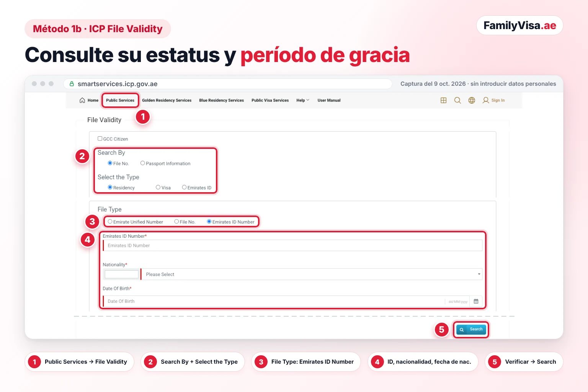Select the Visa type radio
The width and height of the screenshot is (588, 392).
pos(158,187)
